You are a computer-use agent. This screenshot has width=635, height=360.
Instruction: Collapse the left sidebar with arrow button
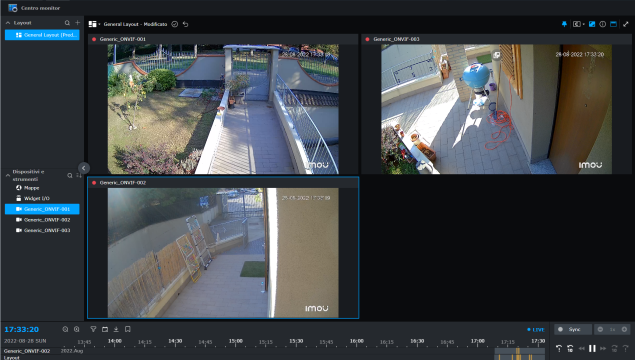[83, 168]
